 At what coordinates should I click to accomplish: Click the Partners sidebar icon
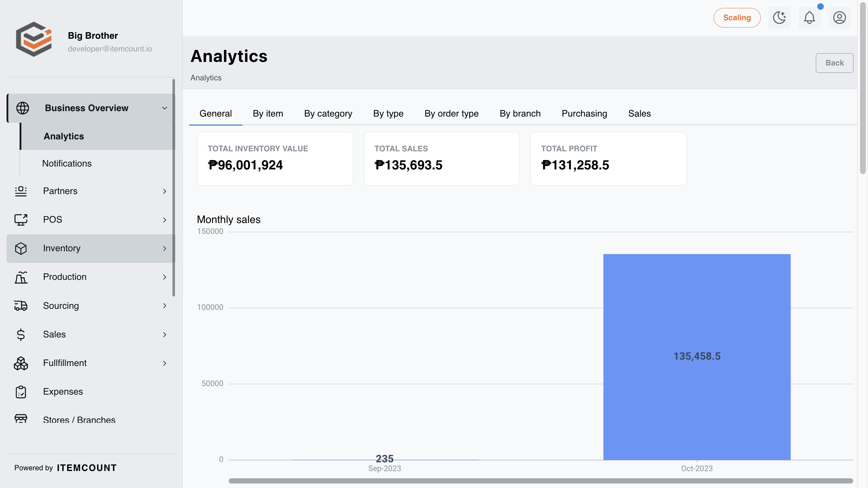[21, 191]
